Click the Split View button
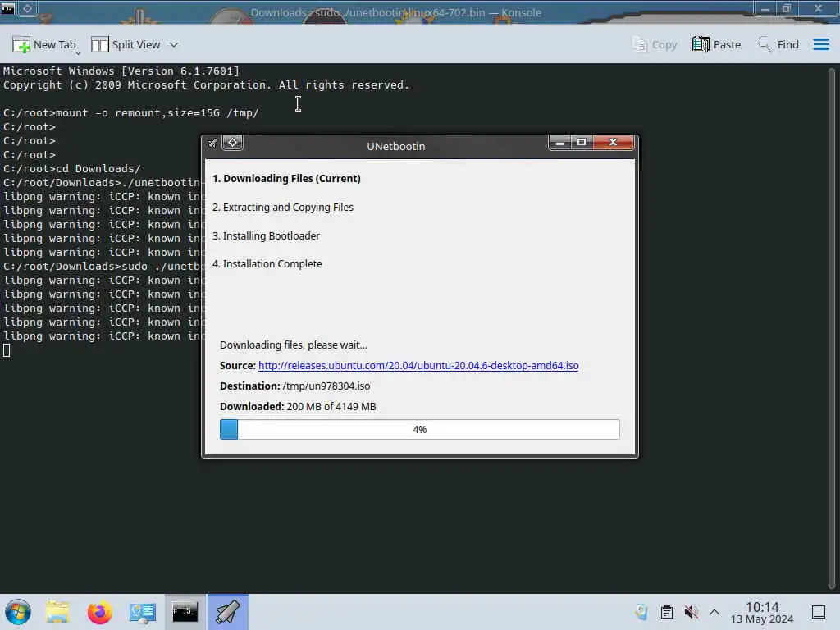Viewport: 840px width, 630px height. [x=126, y=45]
